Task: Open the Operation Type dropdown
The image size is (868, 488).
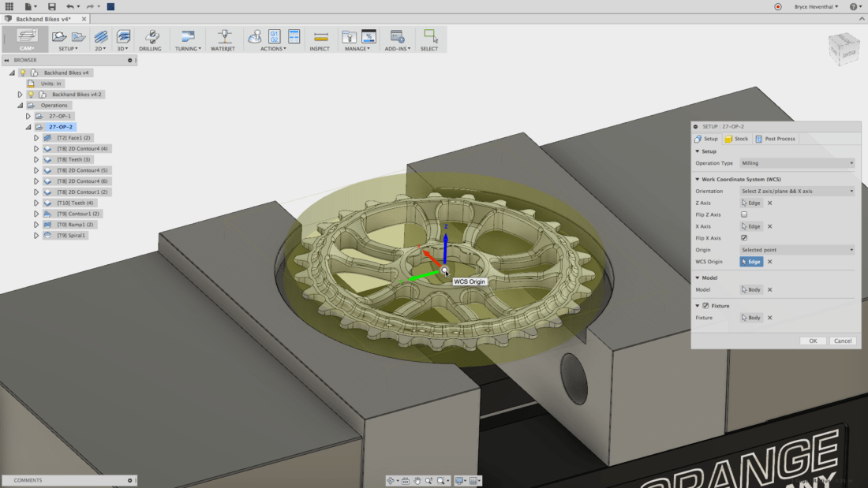Action: pyautogui.click(x=797, y=163)
